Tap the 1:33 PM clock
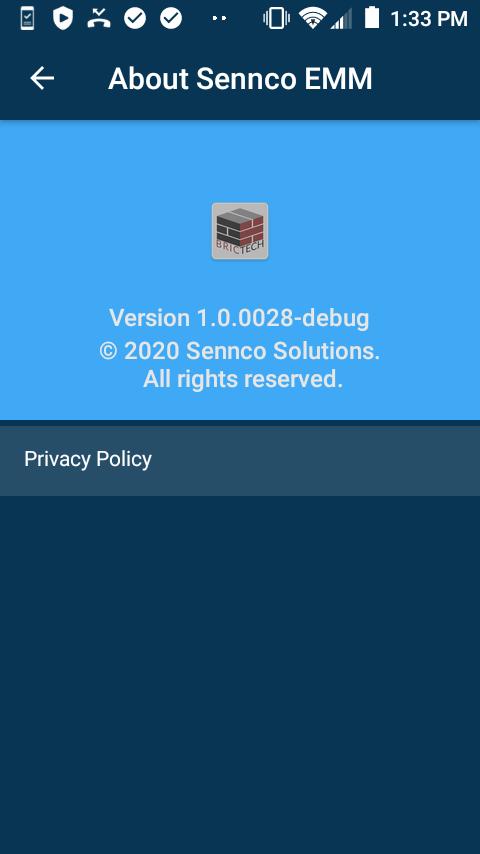Screen dimensions: 480x854 [429, 19]
